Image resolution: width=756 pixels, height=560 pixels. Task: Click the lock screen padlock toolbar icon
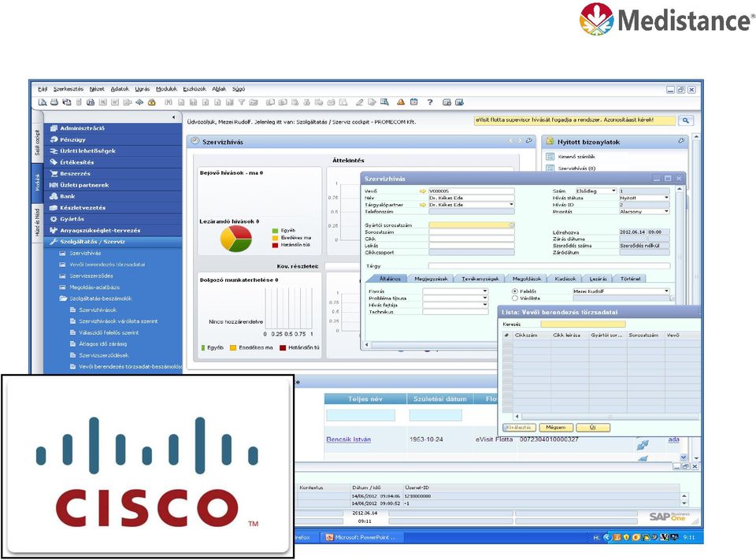tap(152, 102)
